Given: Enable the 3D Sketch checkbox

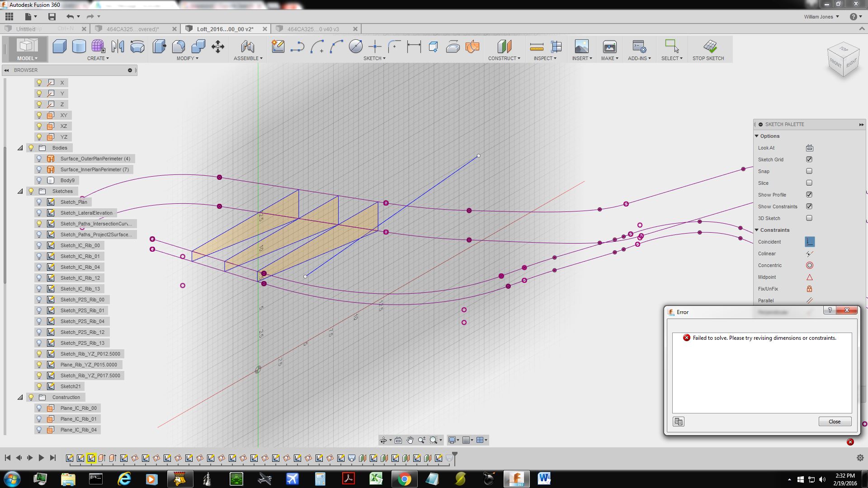Looking at the screenshot, I should 809,218.
